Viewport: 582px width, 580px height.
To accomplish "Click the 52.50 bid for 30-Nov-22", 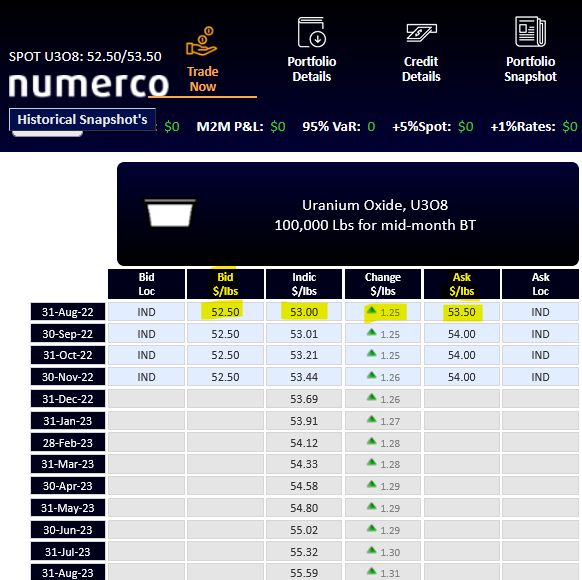I will click(x=225, y=377).
